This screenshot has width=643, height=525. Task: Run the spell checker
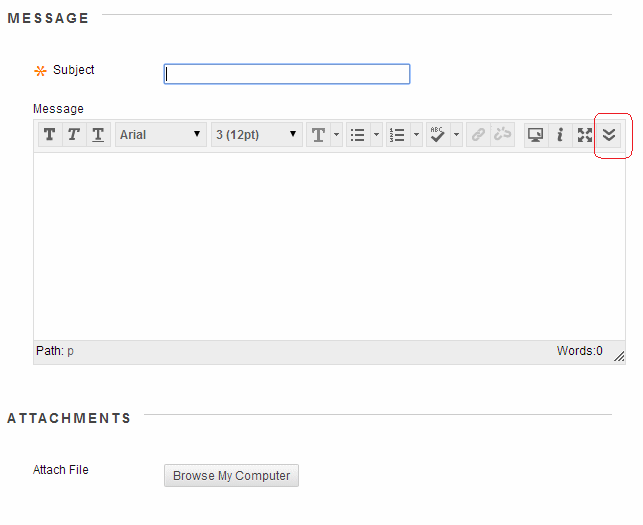click(x=438, y=135)
